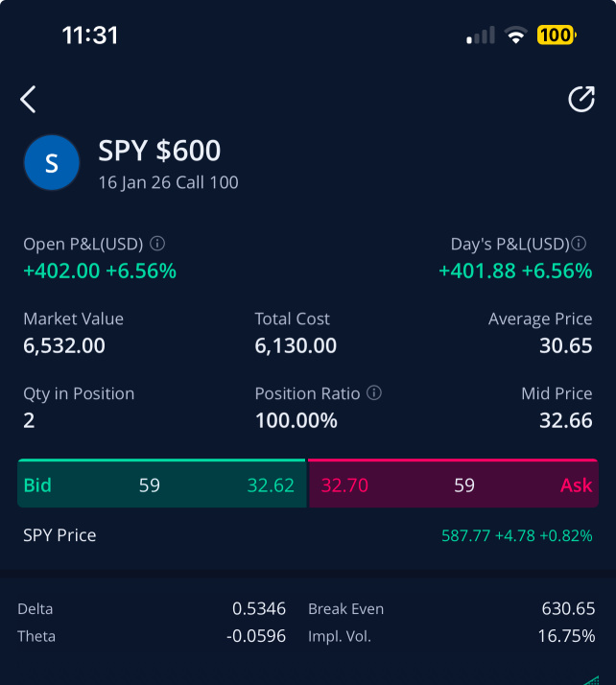Tap the Day's P&L value +401.88 +6.56%

point(515,271)
